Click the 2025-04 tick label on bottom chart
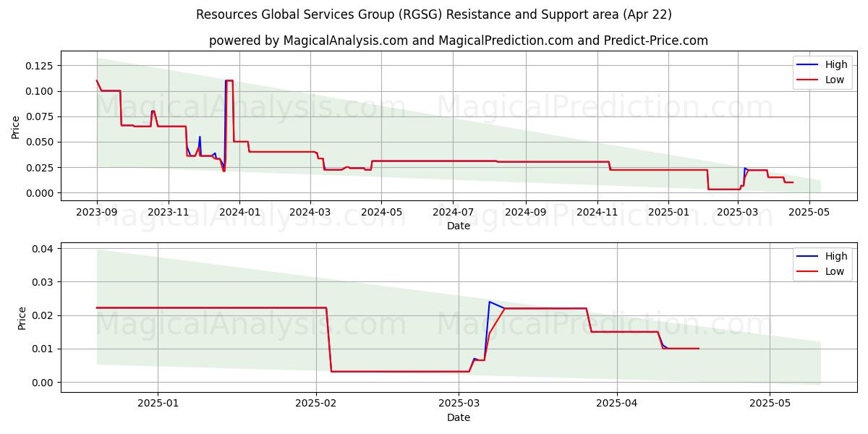The image size is (868, 434). coord(617,404)
